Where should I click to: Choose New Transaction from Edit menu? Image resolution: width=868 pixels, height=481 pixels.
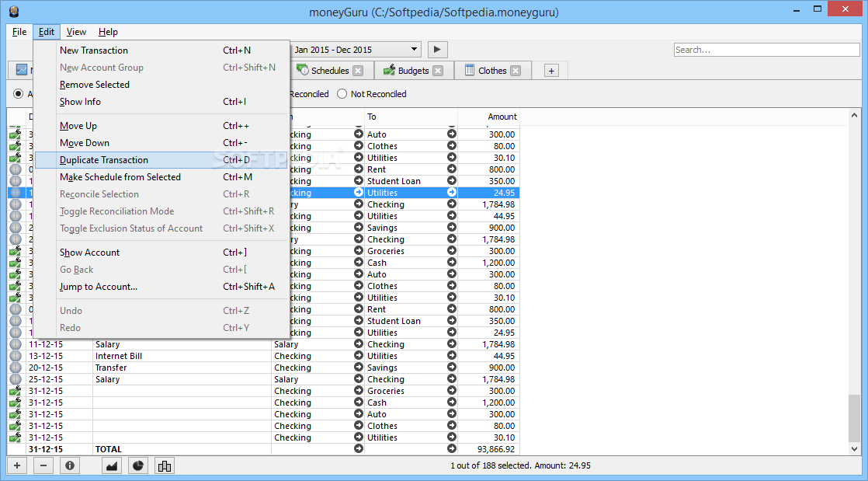tap(161, 51)
